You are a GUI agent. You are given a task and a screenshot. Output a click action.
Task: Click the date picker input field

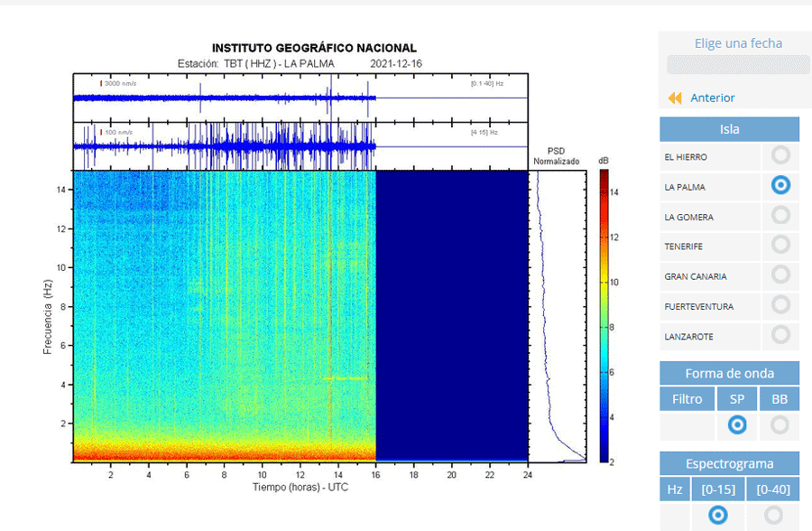click(738, 65)
